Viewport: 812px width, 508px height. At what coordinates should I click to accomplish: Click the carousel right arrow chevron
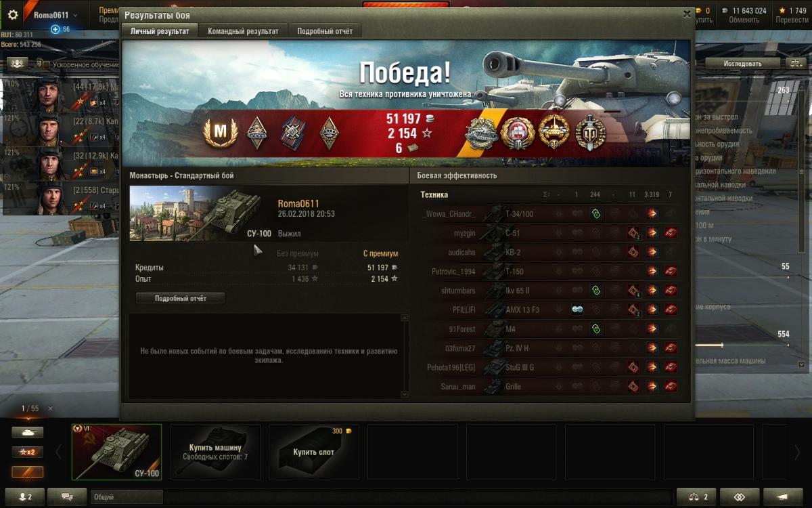pos(797,452)
